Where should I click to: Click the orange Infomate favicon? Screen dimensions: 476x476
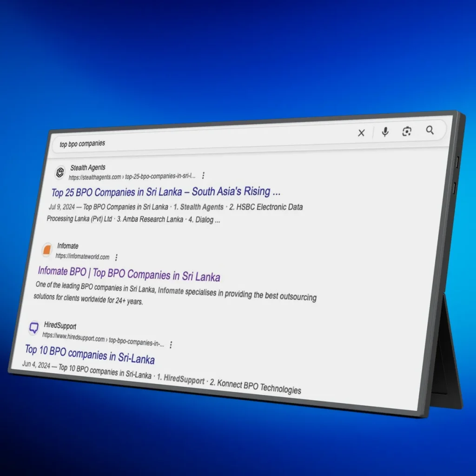click(47, 251)
